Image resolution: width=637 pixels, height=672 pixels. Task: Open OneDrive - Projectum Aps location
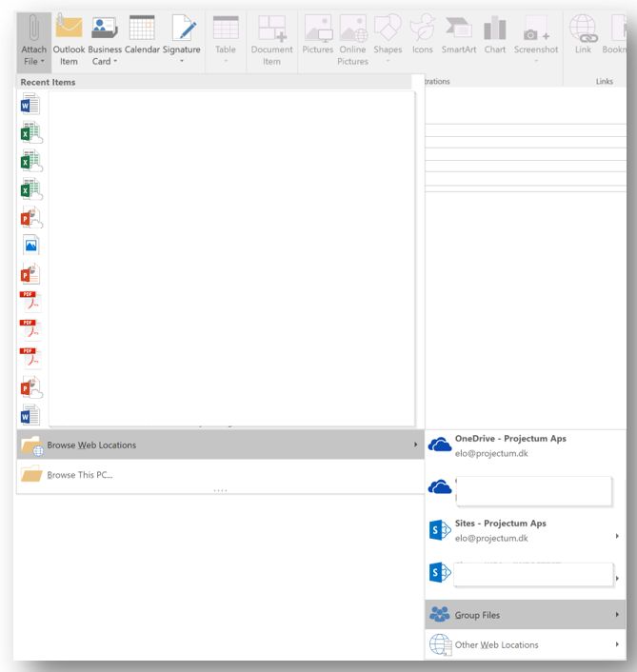[526, 445]
